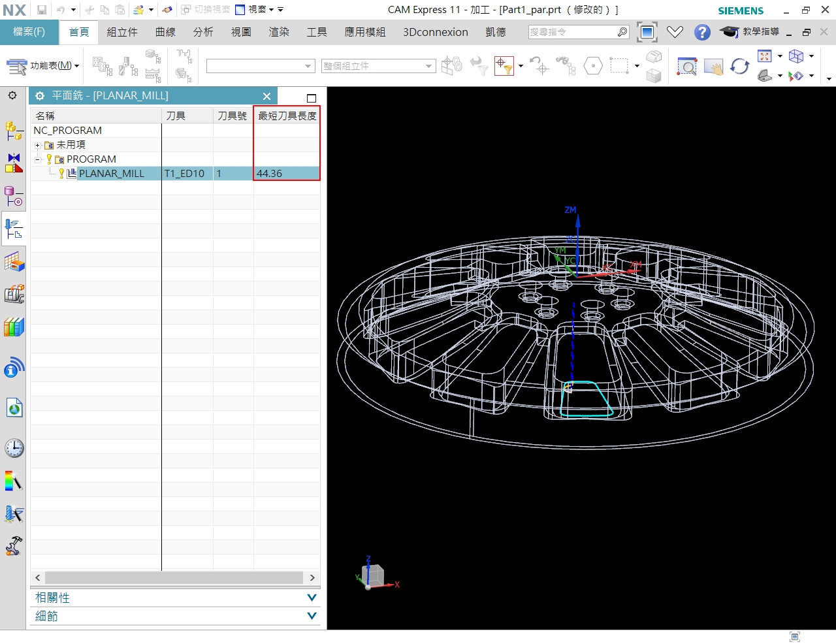Open 教學指導 tutorials button
836x644 pixels.
749,31
